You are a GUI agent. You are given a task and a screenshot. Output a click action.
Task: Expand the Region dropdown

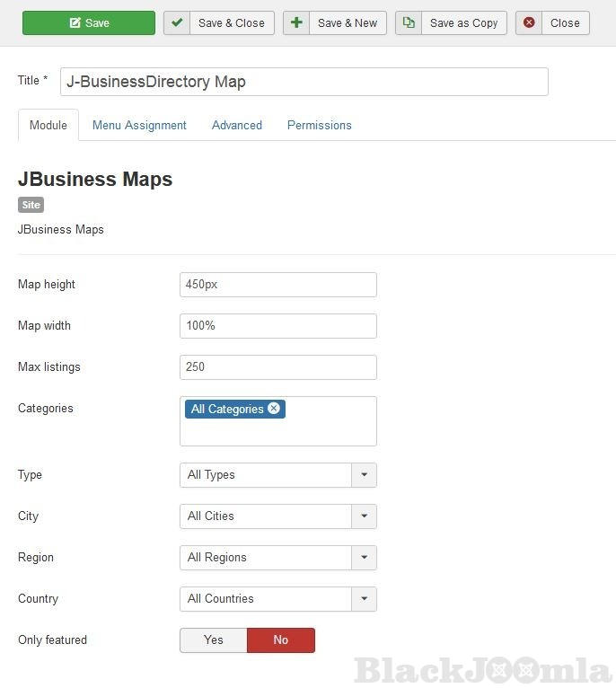tap(364, 558)
